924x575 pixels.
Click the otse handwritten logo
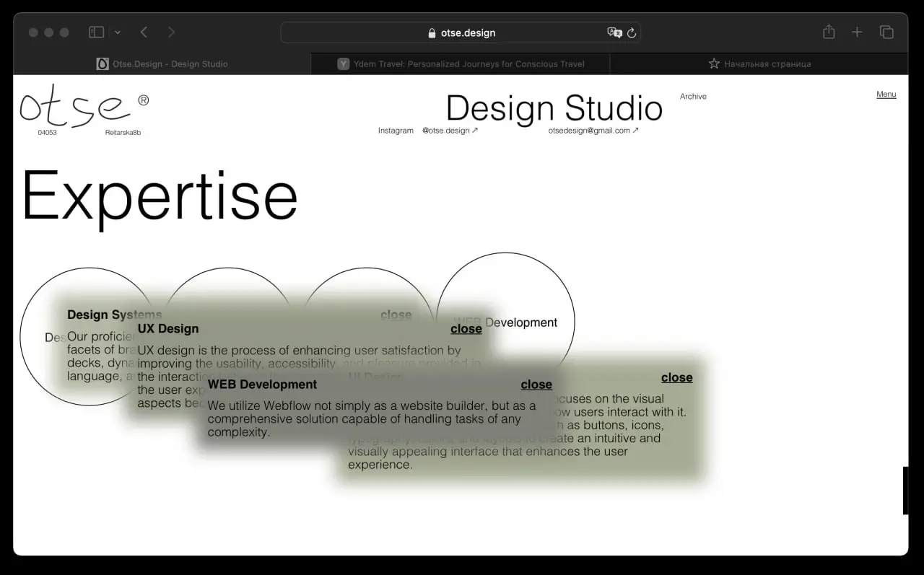76,108
